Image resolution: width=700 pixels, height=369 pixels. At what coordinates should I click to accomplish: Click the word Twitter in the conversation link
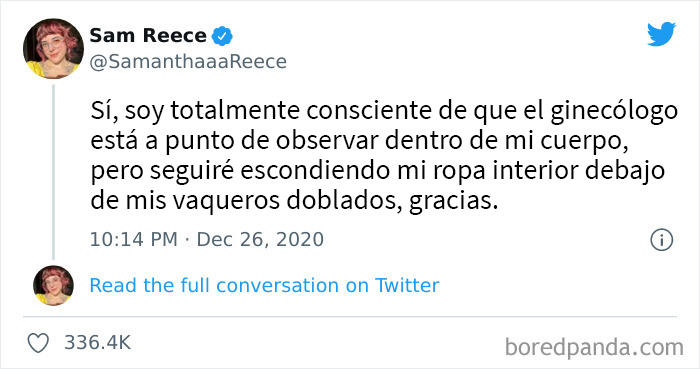click(407, 286)
